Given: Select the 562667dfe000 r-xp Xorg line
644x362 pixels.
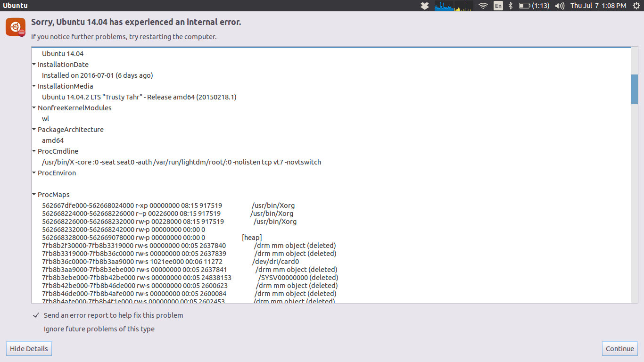Looking at the screenshot, I should pos(168,206).
